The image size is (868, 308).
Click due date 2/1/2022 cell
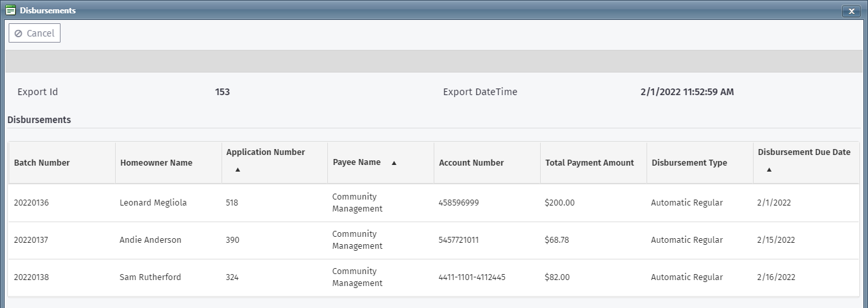pos(774,203)
